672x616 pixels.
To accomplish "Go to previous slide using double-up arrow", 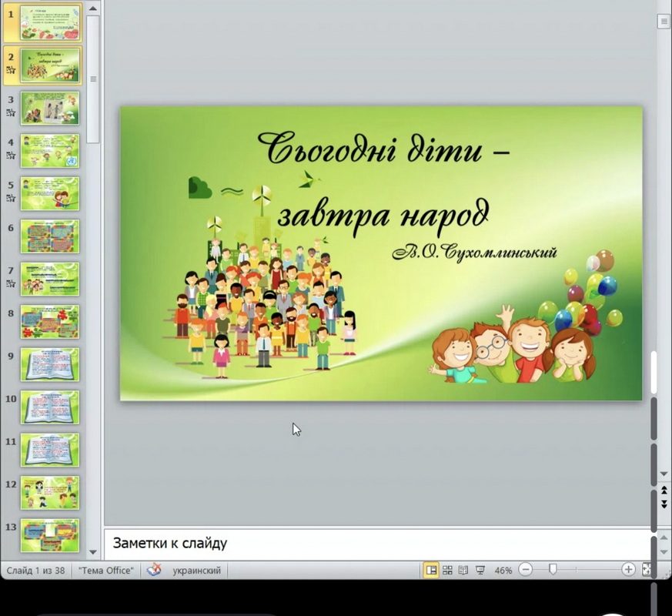I will coord(664,490).
